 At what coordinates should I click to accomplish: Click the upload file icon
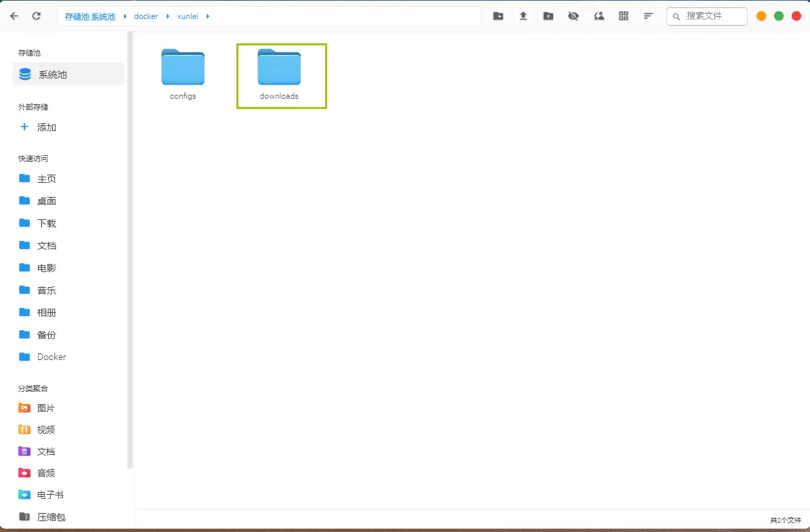click(523, 16)
